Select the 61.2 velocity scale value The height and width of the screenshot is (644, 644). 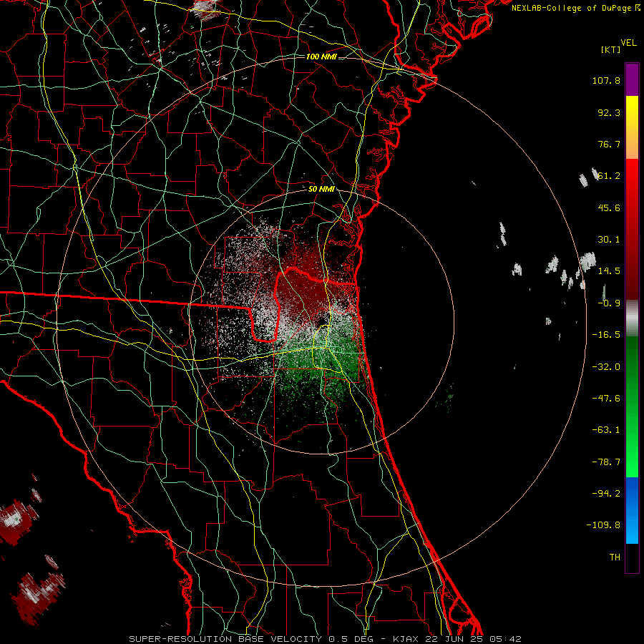(609, 176)
